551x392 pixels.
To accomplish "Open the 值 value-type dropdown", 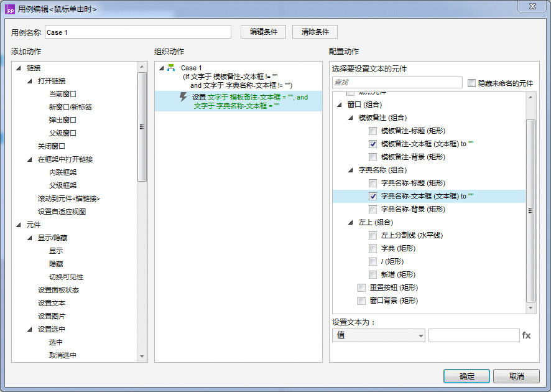I will (379, 335).
